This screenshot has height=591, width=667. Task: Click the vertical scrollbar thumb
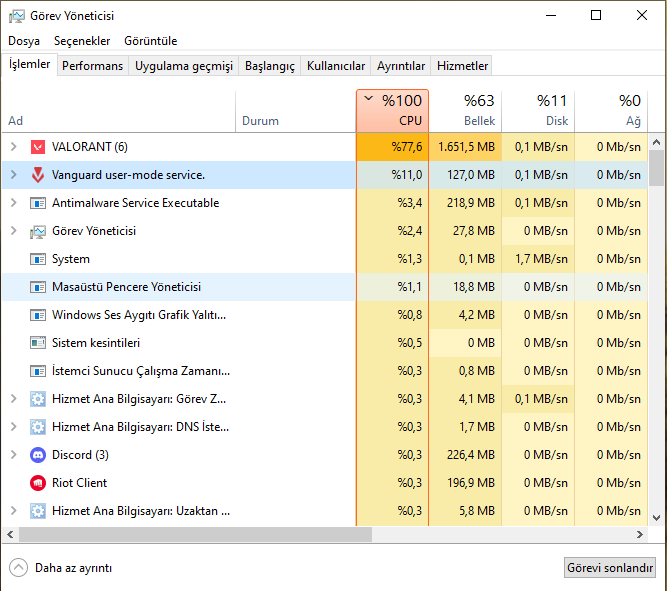[x=656, y=168]
